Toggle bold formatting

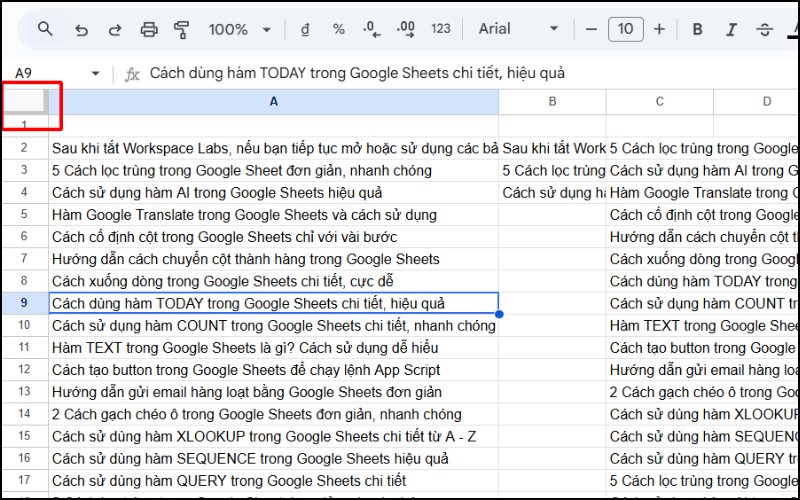tap(698, 29)
